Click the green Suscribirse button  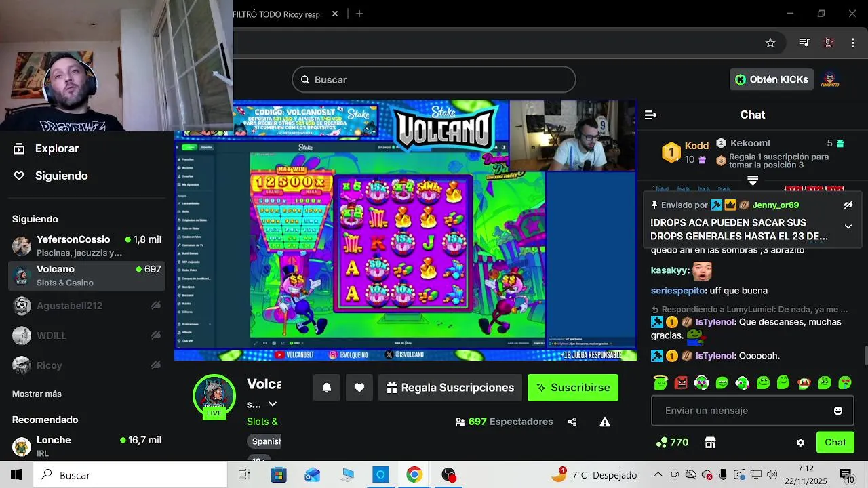tap(573, 388)
